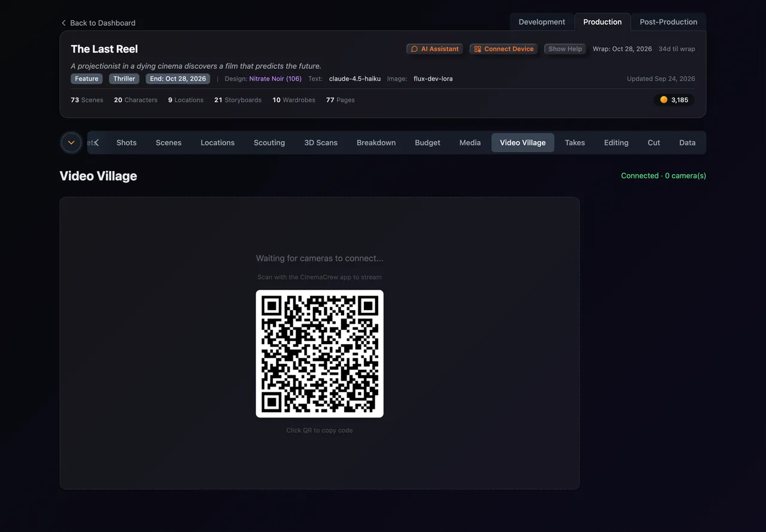Go to the Editing tab
766x532 pixels.
click(x=616, y=142)
